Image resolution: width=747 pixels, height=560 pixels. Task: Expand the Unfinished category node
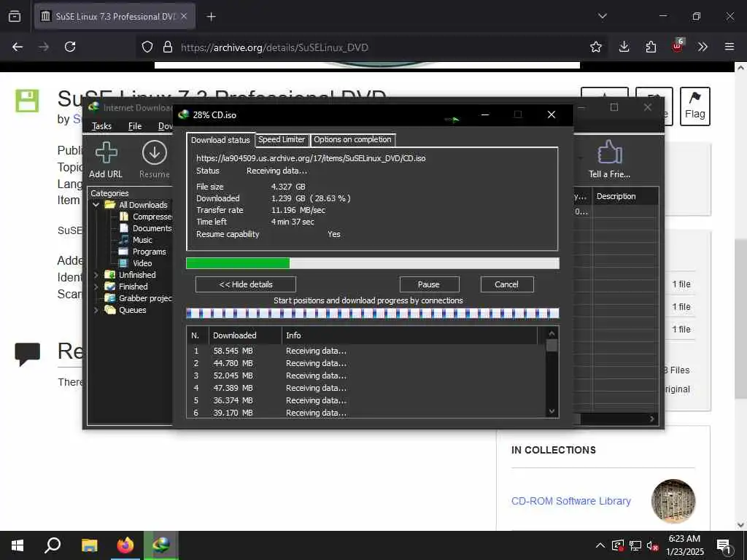(x=96, y=275)
